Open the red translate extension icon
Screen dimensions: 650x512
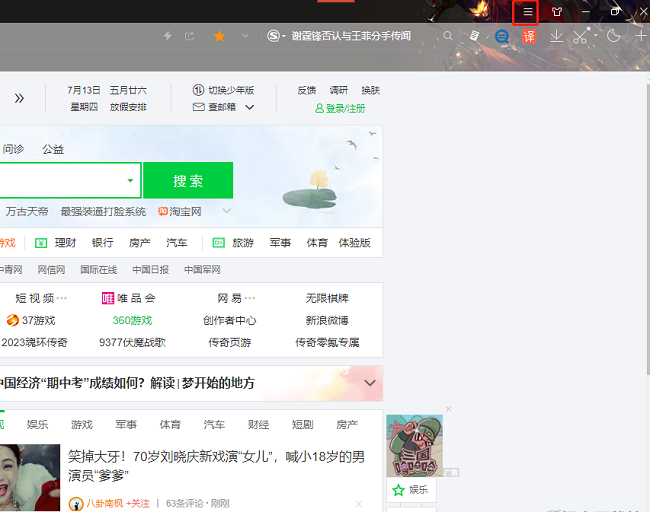[529, 36]
